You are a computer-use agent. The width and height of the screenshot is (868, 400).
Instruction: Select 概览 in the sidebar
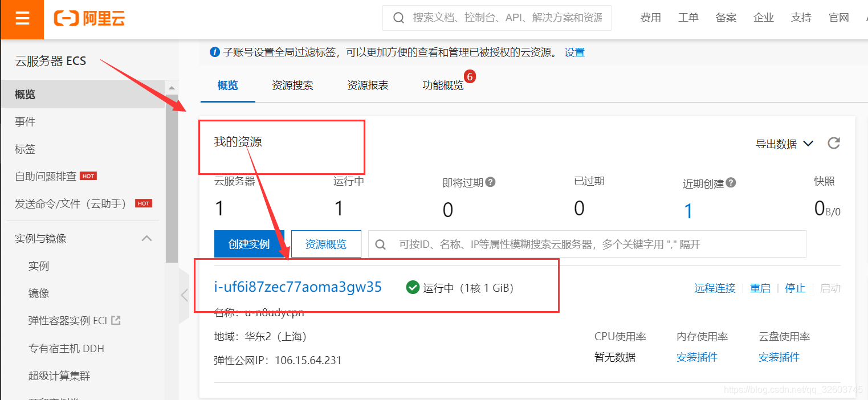[x=83, y=94]
